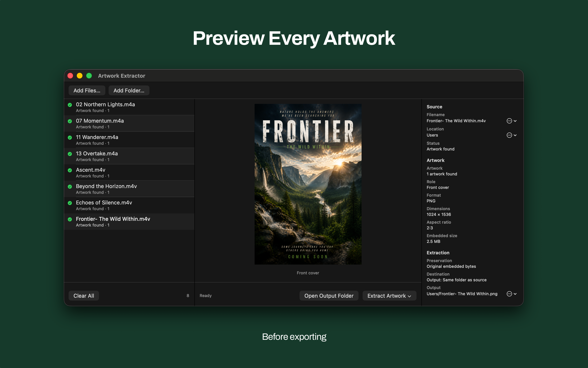The image size is (588, 368).
Task: Select 02 Northern Lights.m4a in file list
Action: (x=129, y=107)
